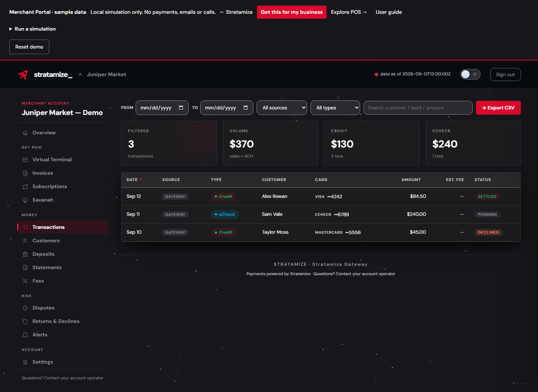Click the SETTLED status badge
Viewport: 538px width, 392px height.
487,196
